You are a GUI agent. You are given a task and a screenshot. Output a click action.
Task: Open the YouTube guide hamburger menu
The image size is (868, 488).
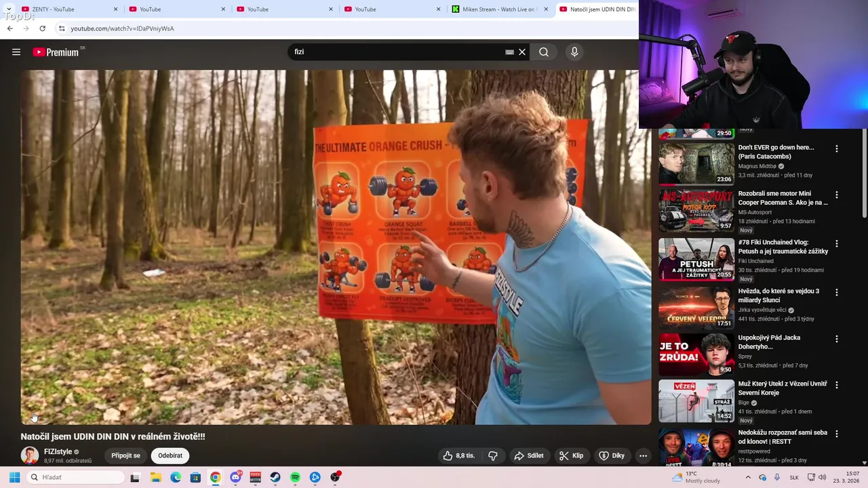(x=16, y=52)
